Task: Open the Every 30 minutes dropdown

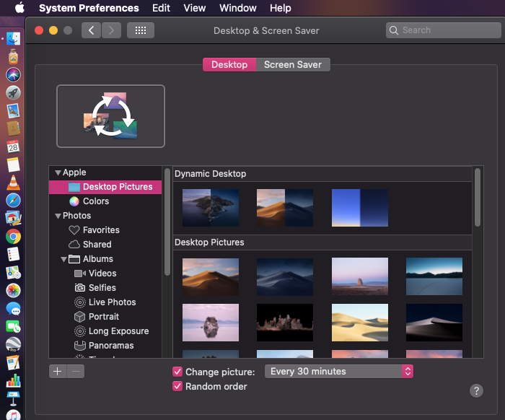Action: pyautogui.click(x=339, y=372)
